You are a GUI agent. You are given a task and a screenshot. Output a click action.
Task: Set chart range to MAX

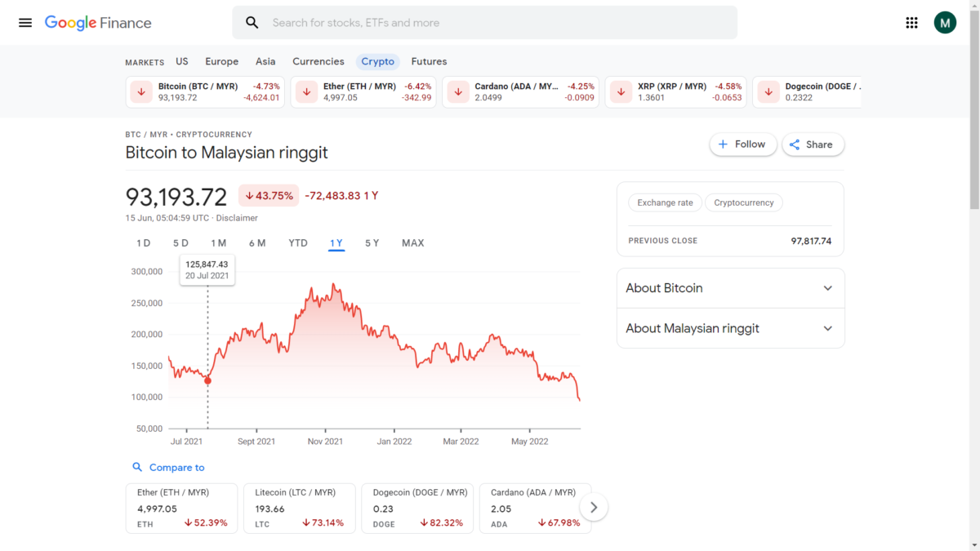412,243
